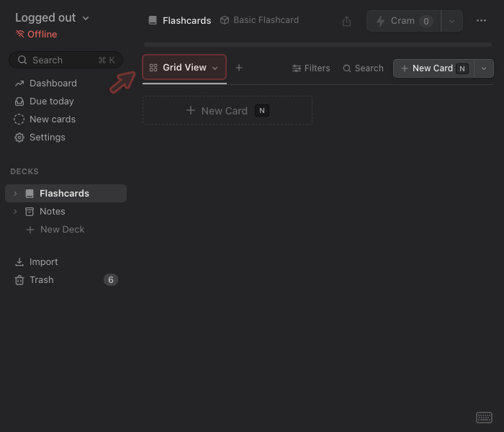This screenshot has width=504, height=432.
Task: Open the Trash in sidebar
Action: tap(42, 280)
